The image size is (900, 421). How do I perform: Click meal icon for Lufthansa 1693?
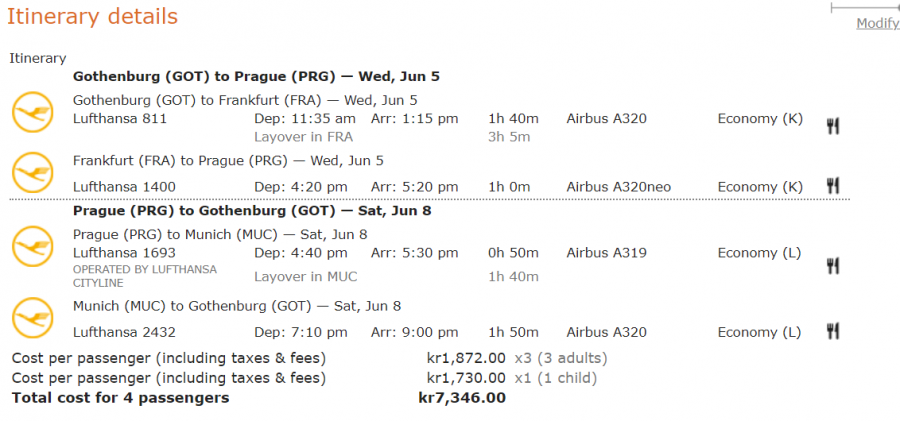click(x=832, y=265)
